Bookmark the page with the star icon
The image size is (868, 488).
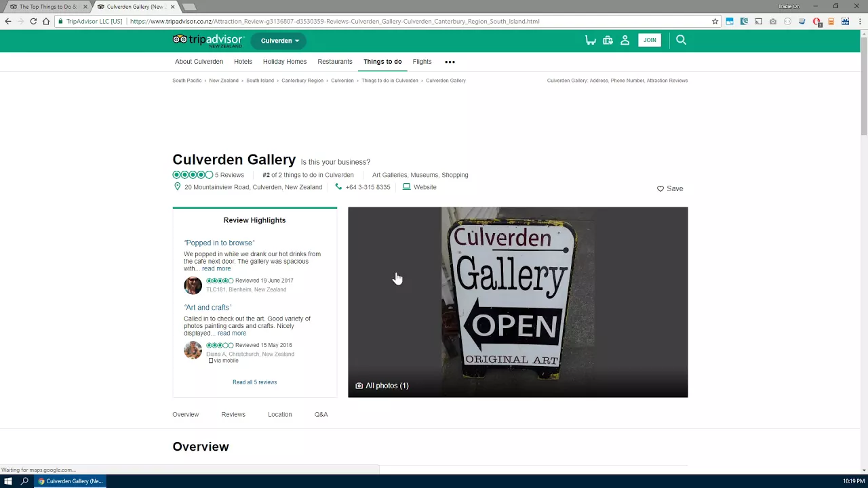(715, 21)
